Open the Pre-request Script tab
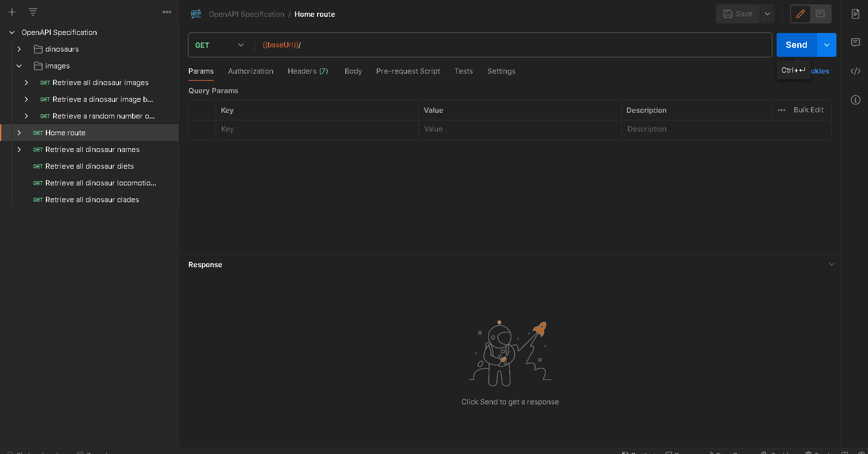 point(408,71)
